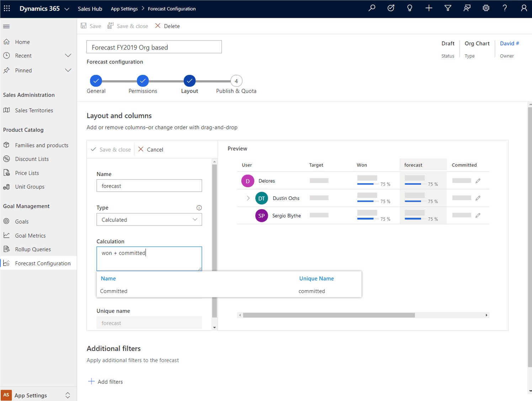Expand Dustin Ochs's row in the preview
532x401 pixels.
tap(248, 198)
